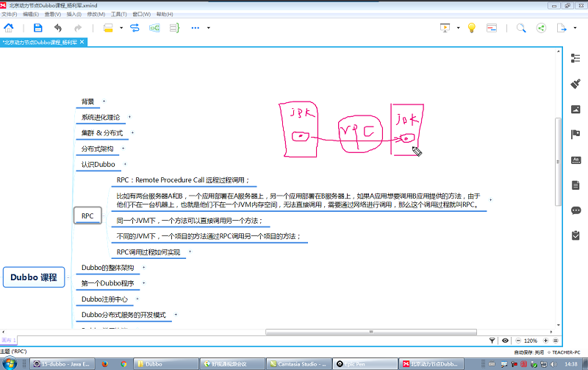The image size is (588, 370).
Task: Select the RPC：Remote Procedure Call topic
Action: coord(184,180)
